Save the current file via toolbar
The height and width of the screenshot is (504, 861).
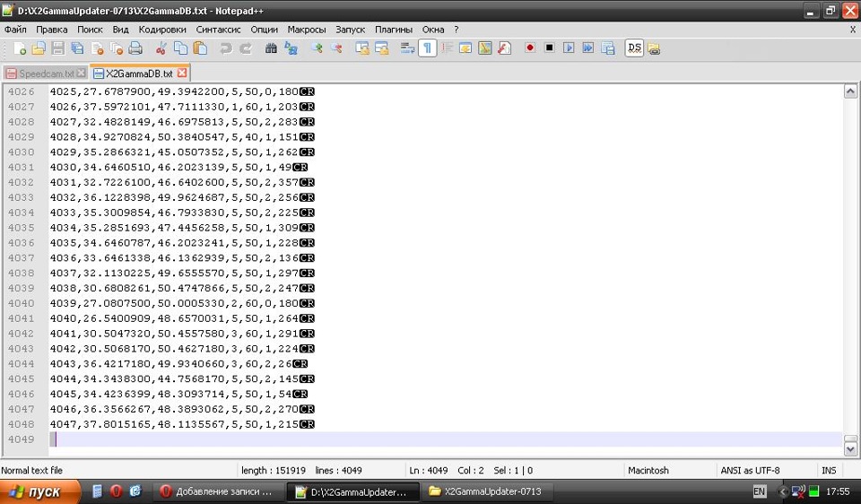[x=57, y=48]
